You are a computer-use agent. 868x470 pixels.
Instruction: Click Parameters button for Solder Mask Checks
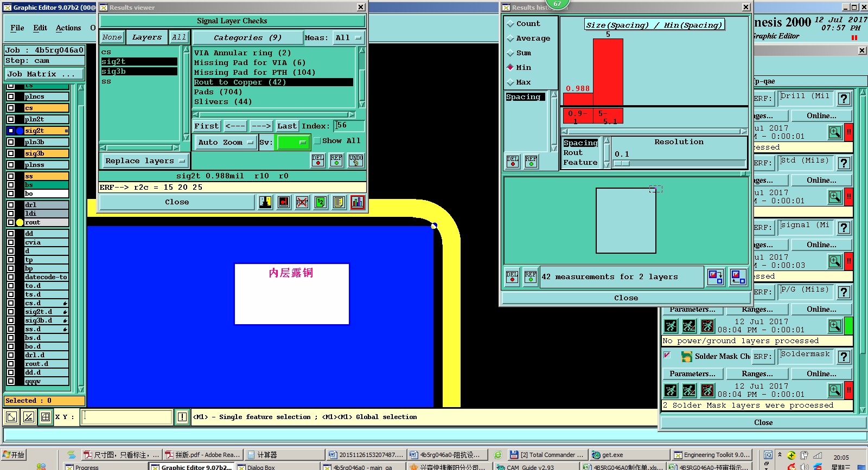click(x=692, y=374)
